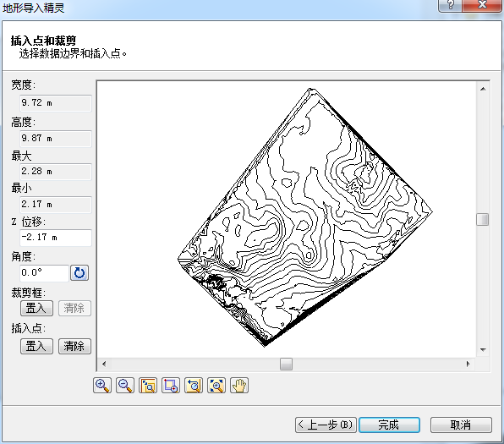Click the angle reset rotate icon

79,273
